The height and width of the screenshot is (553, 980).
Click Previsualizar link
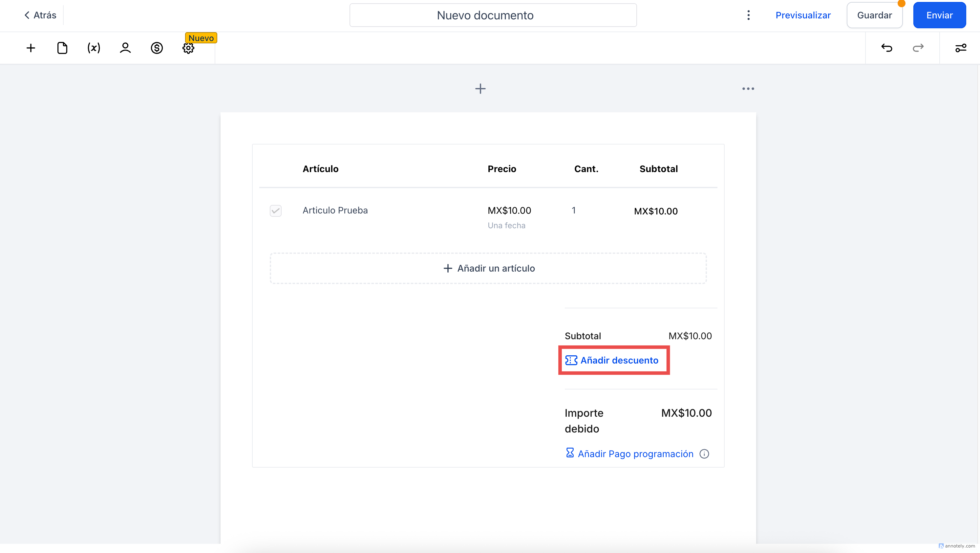(x=803, y=15)
